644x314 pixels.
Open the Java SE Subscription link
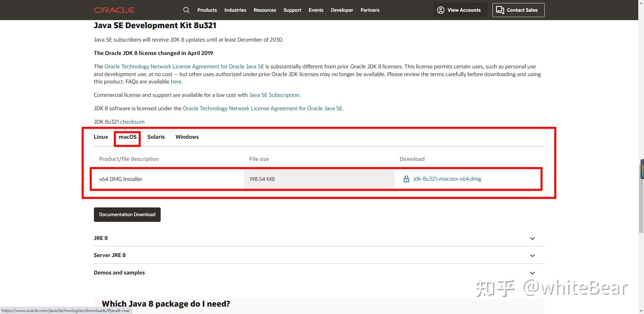274,95
